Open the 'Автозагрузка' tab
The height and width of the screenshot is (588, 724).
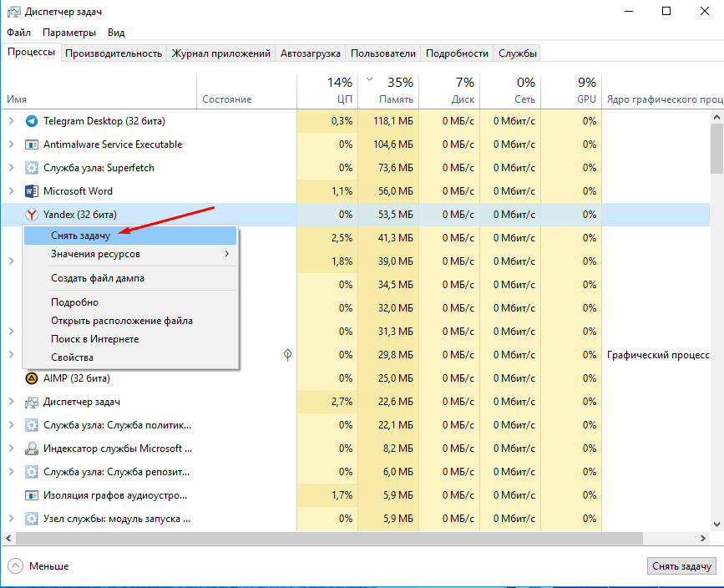click(x=311, y=53)
